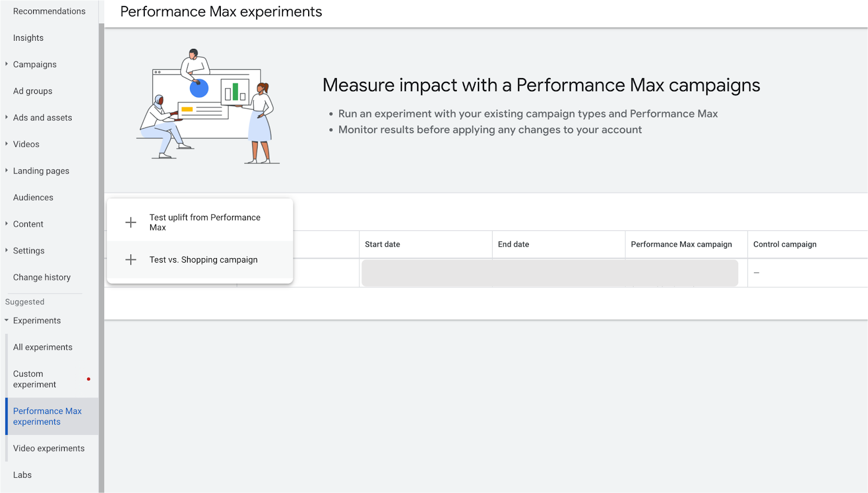Expand the Ads and assets arrow
Image resolution: width=868 pixels, height=493 pixels.
(7, 117)
